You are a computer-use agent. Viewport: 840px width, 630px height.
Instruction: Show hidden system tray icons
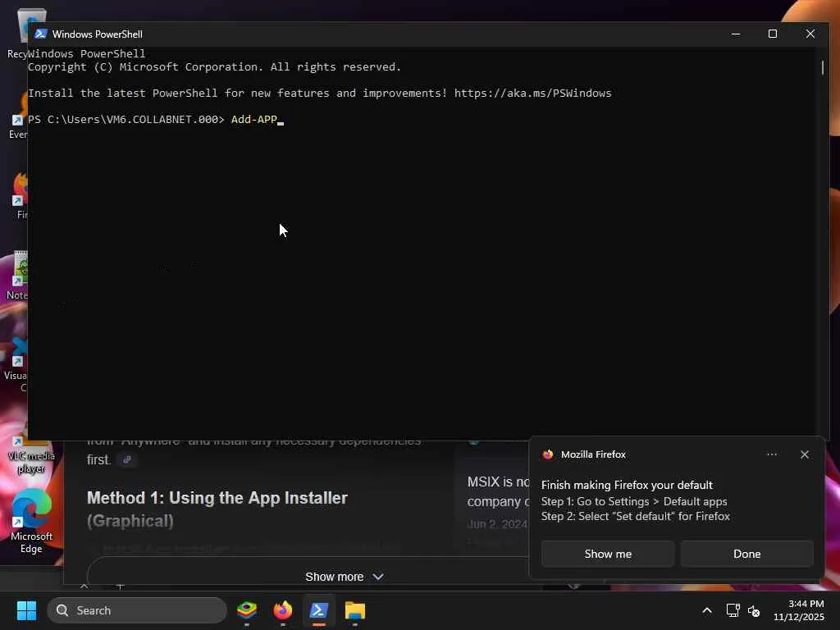(x=707, y=610)
